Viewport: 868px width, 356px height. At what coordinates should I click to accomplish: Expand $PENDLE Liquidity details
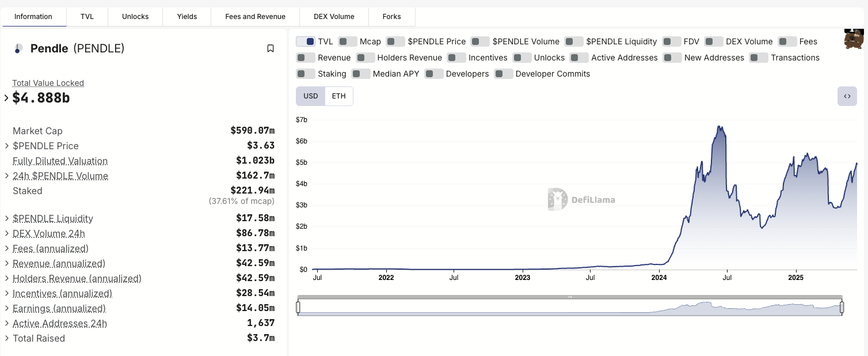(x=6, y=218)
